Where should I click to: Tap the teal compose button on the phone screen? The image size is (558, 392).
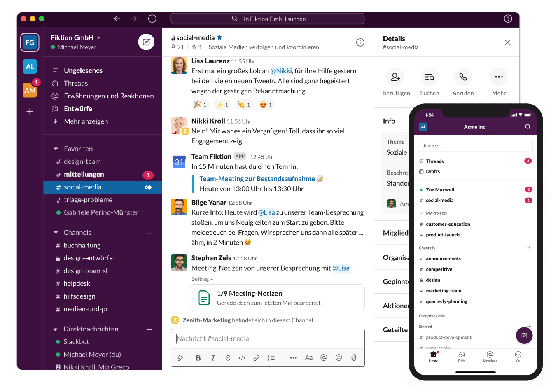click(x=524, y=336)
